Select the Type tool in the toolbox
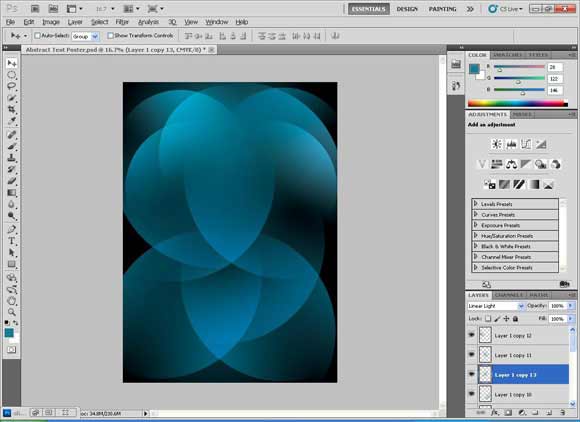Screen dimensions: 580x422 click(11, 241)
